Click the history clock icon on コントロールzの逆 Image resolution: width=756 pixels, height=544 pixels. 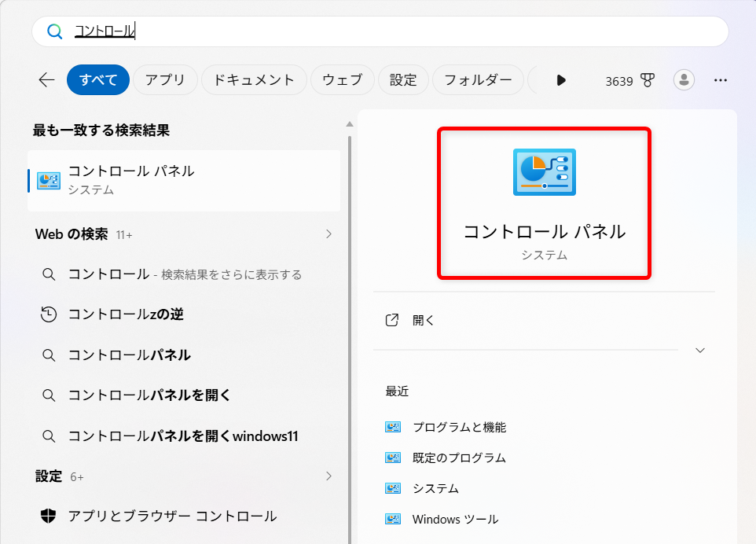(49, 314)
